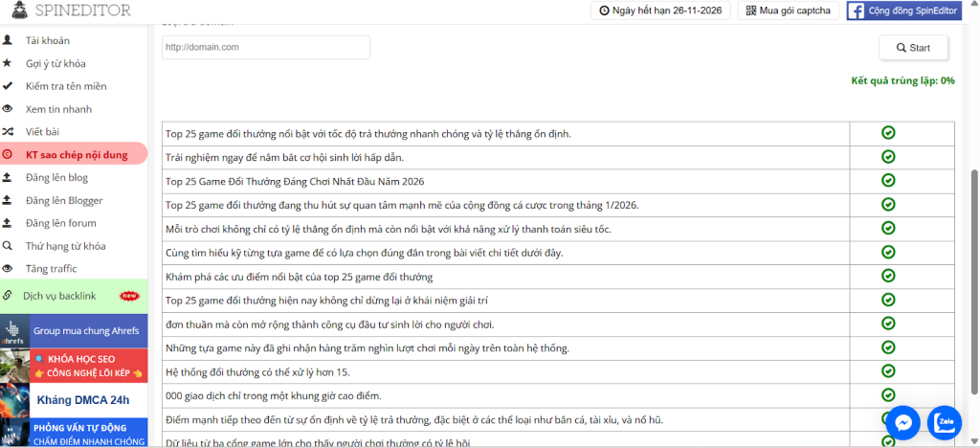Open KT sao chép nội dung page
This screenshot has width=980, height=448.
(x=76, y=154)
